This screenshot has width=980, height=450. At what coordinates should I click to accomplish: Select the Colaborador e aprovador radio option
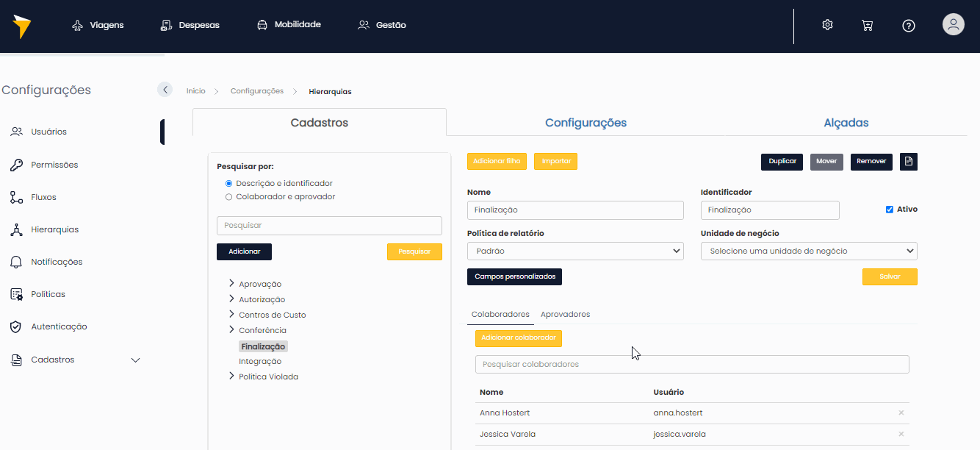tap(228, 196)
